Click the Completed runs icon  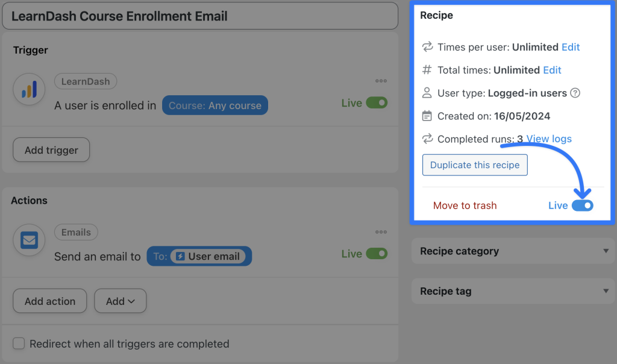(427, 139)
